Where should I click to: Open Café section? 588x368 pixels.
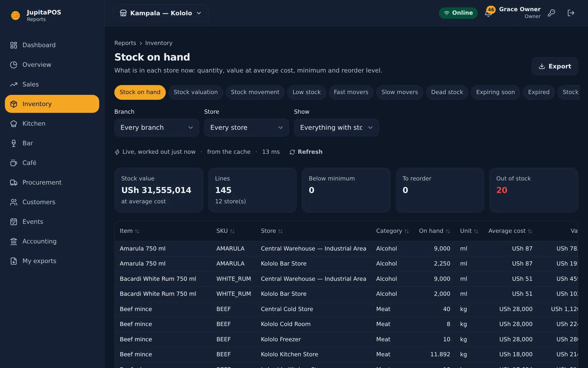tap(52, 163)
